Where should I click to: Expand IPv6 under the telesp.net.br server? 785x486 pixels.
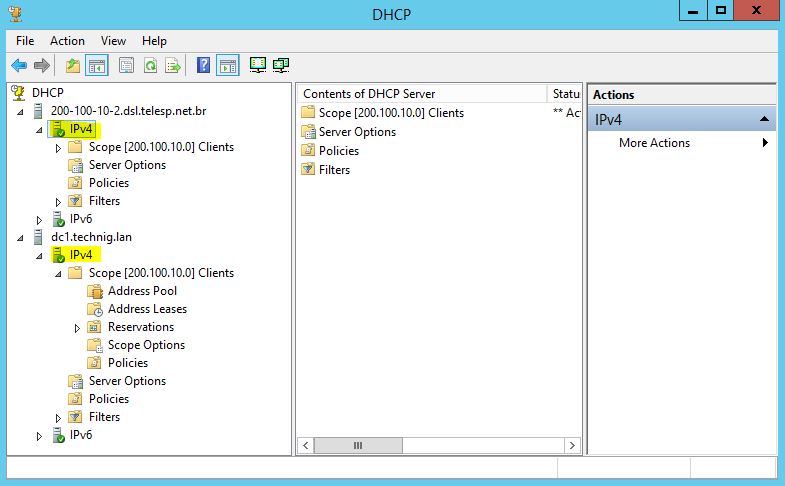39,220
